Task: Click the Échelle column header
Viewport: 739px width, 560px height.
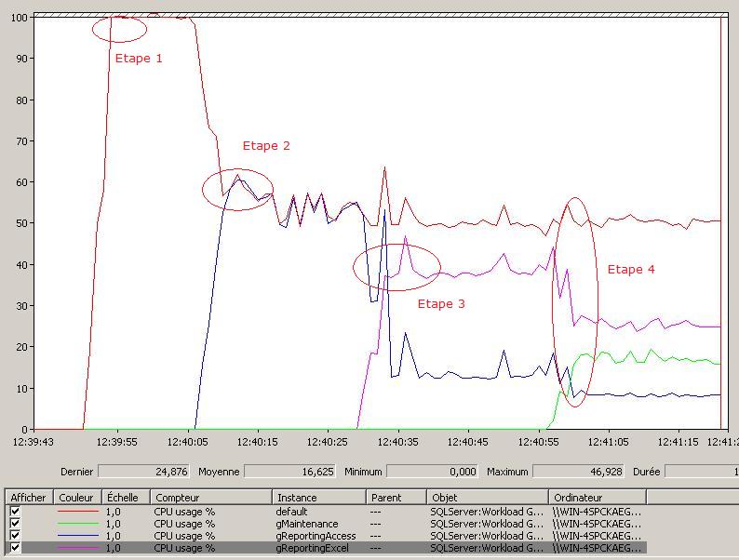Action: click(x=126, y=498)
